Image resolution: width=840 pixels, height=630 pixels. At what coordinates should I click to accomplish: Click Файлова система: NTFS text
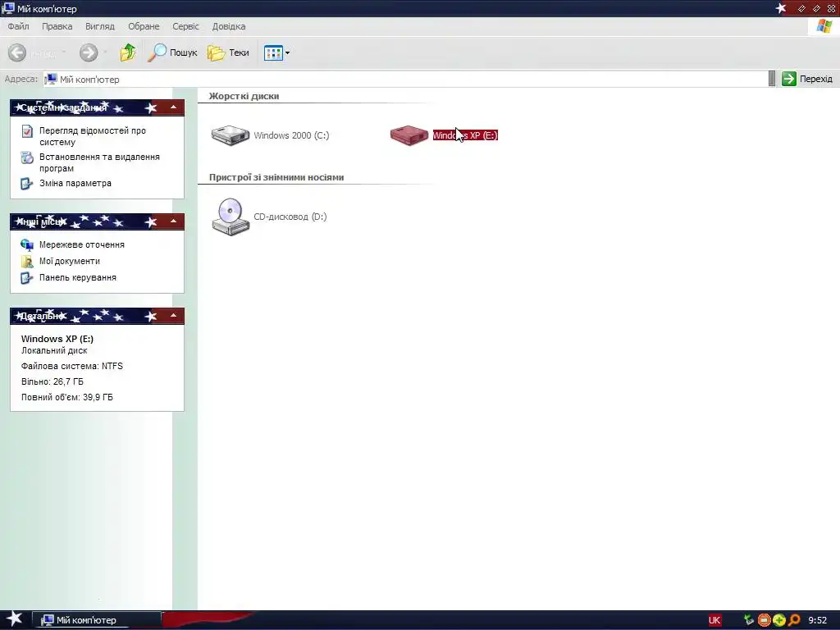click(x=72, y=367)
